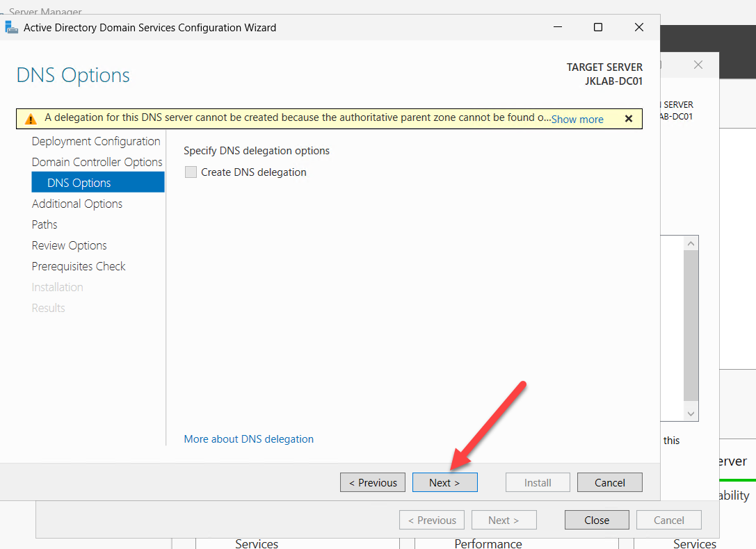756x549 pixels.
Task: Click scroll down arrow in background window
Action: 691,413
